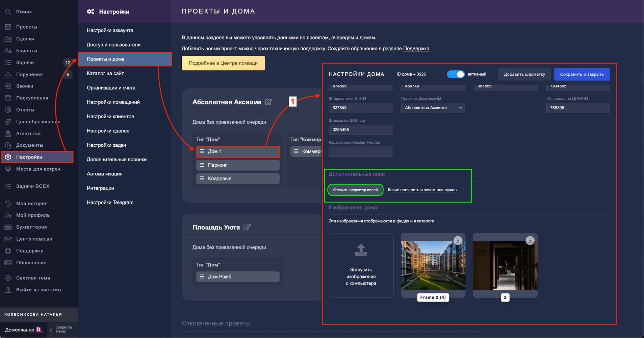Click the edit icon next to Абсолютная Аксиома
Viewport: 644px width, 338px height.
pos(268,102)
